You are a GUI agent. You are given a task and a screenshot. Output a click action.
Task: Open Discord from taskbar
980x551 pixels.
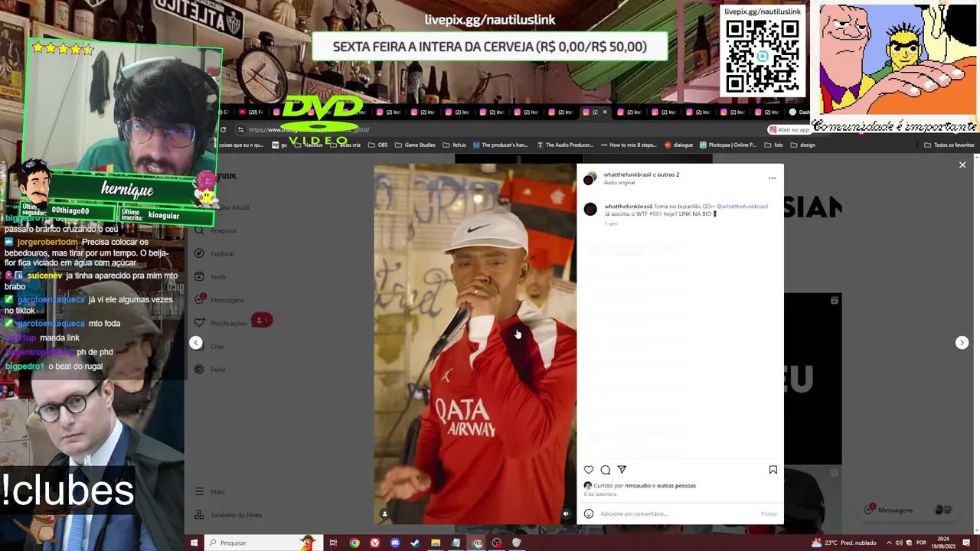tap(395, 543)
